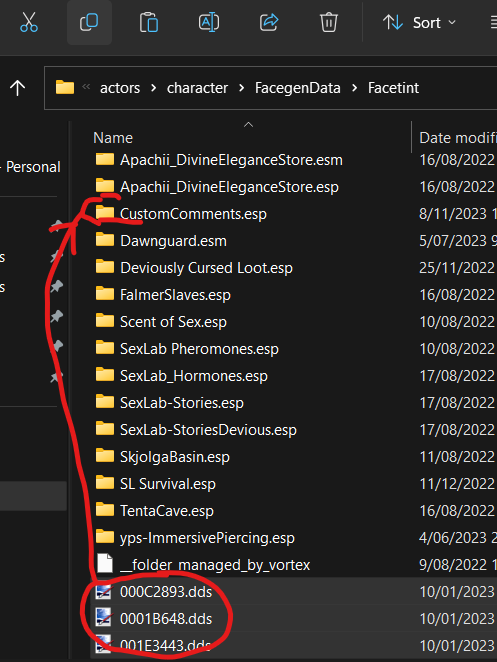Open chevron after 'character' breadcrumb
497x662 pixels.
pos(241,88)
